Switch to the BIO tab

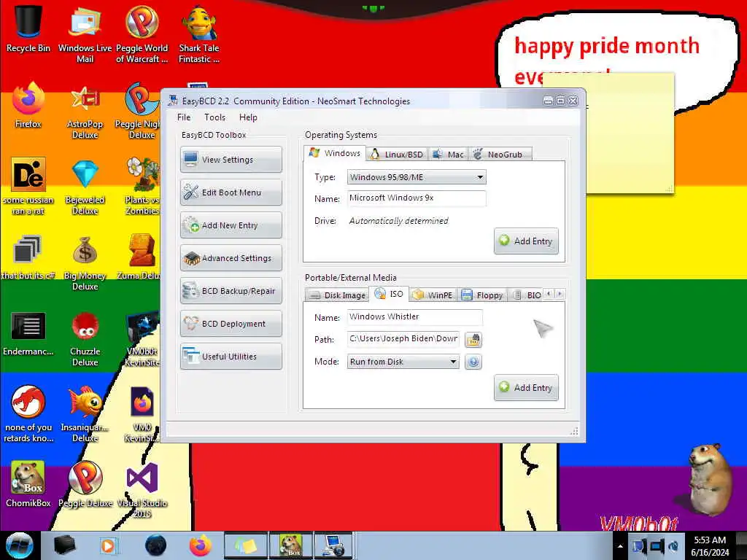[x=527, y=295]
